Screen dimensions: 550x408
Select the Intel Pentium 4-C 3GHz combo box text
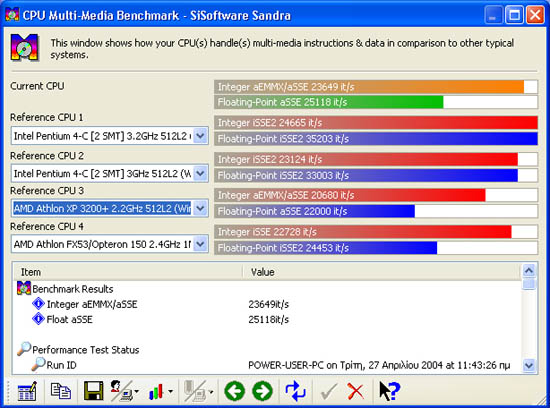click(x=102, y=174)
